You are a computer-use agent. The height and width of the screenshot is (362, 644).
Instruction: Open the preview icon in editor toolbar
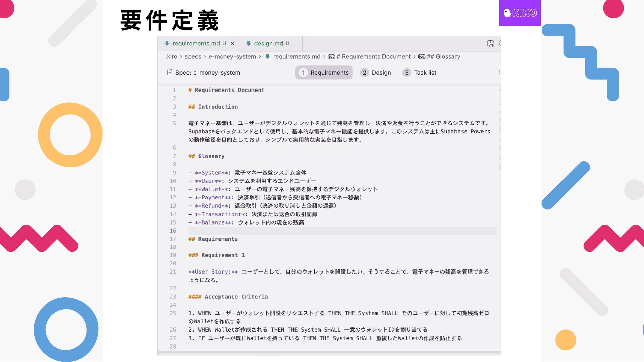coord(490,44)
